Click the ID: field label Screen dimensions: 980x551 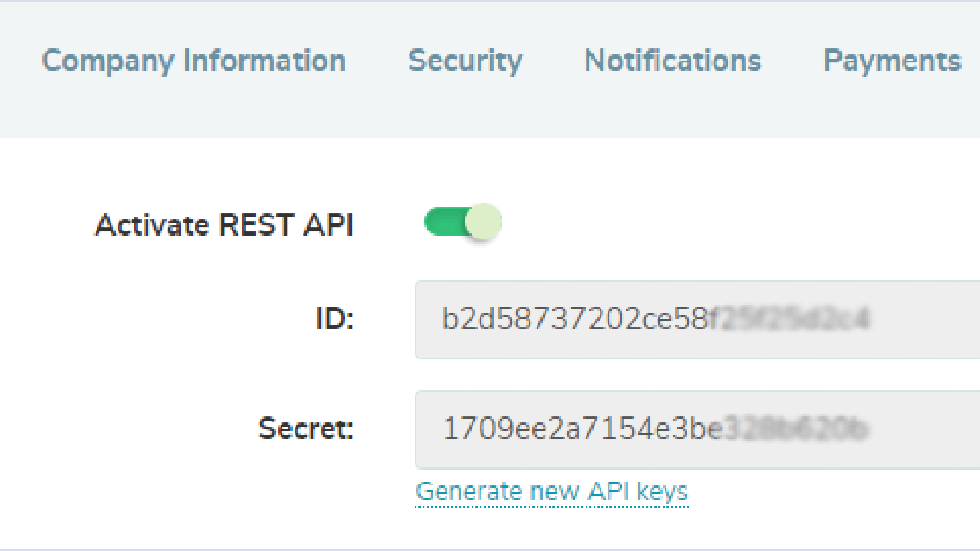[334, 319]
